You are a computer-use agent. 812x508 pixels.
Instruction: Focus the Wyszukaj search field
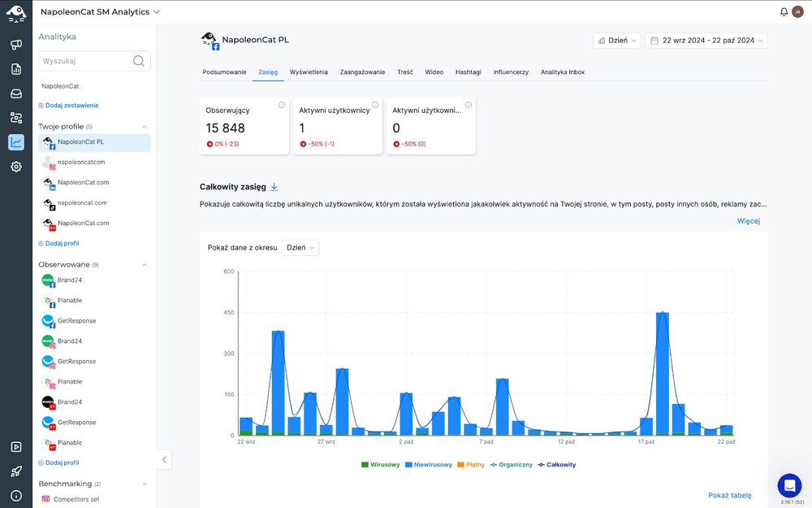94,61
